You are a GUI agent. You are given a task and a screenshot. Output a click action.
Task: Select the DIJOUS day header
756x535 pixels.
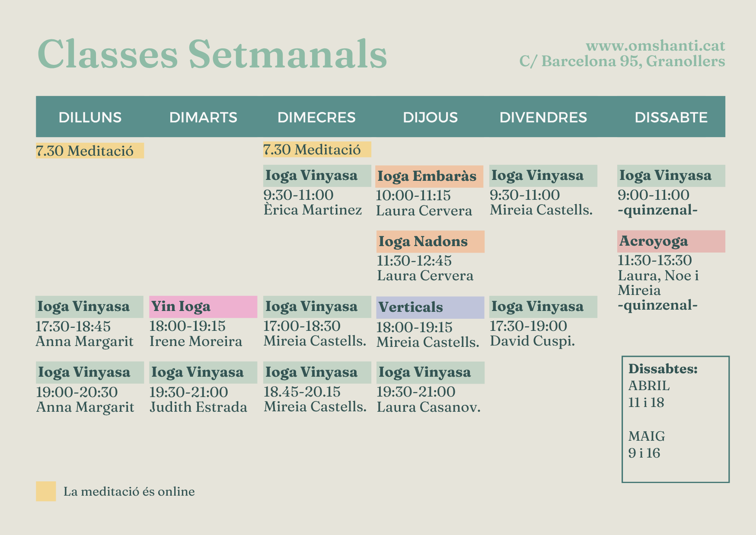(x=430, y=117)
